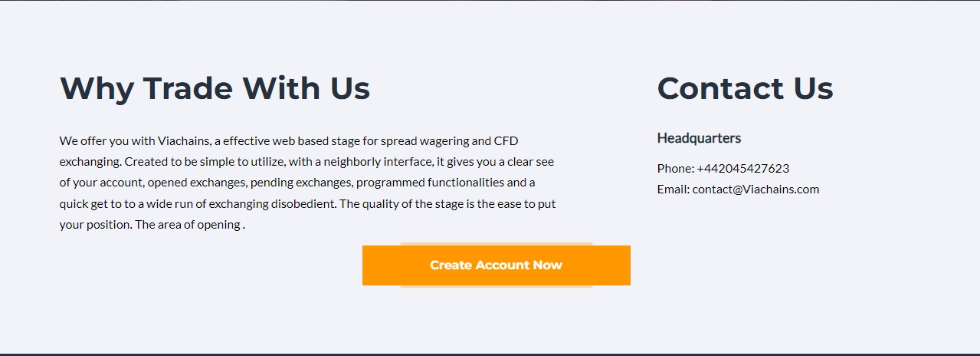This screenshot has height=356, width=980.
Task: Click the Create Account Now button
Action: click(497, 265)
